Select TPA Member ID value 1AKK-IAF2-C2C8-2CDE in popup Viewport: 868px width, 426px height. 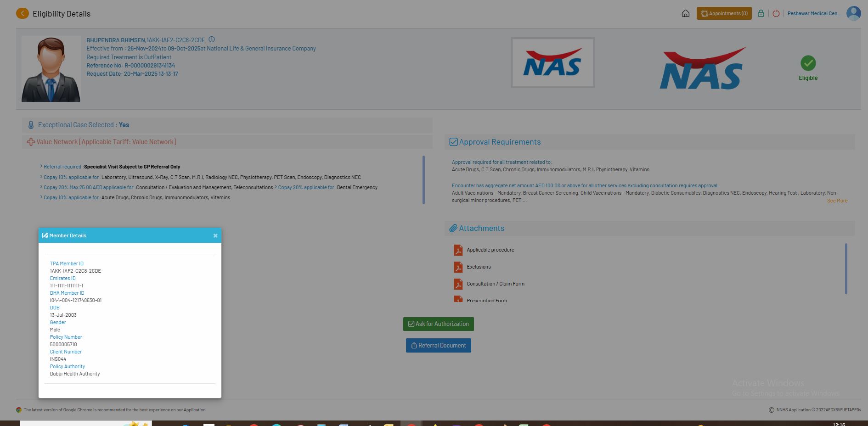pos(75,271)
